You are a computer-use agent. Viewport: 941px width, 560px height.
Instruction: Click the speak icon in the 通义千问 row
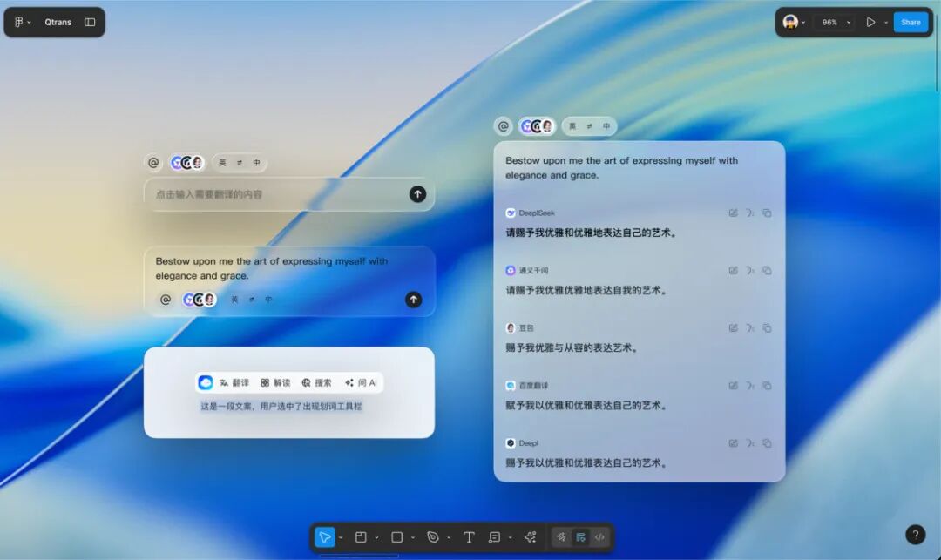tap(750, 270)
